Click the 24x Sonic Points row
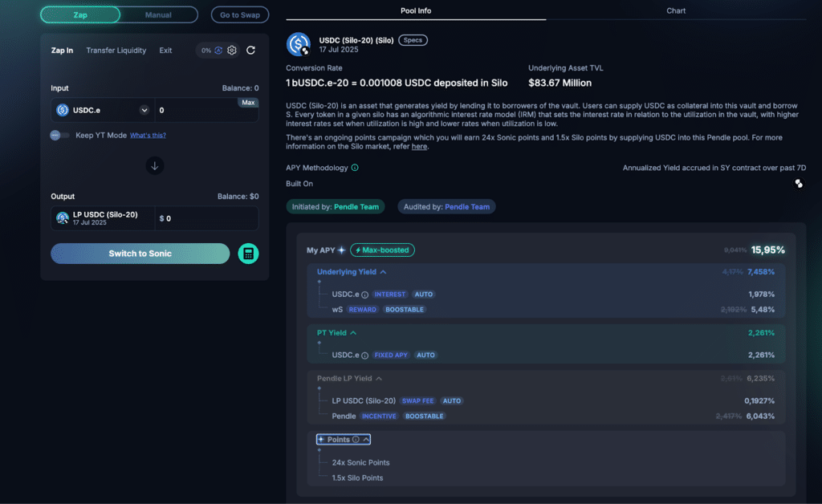The image size is (822, 504). pyautogui.click(x=360, y=462)
